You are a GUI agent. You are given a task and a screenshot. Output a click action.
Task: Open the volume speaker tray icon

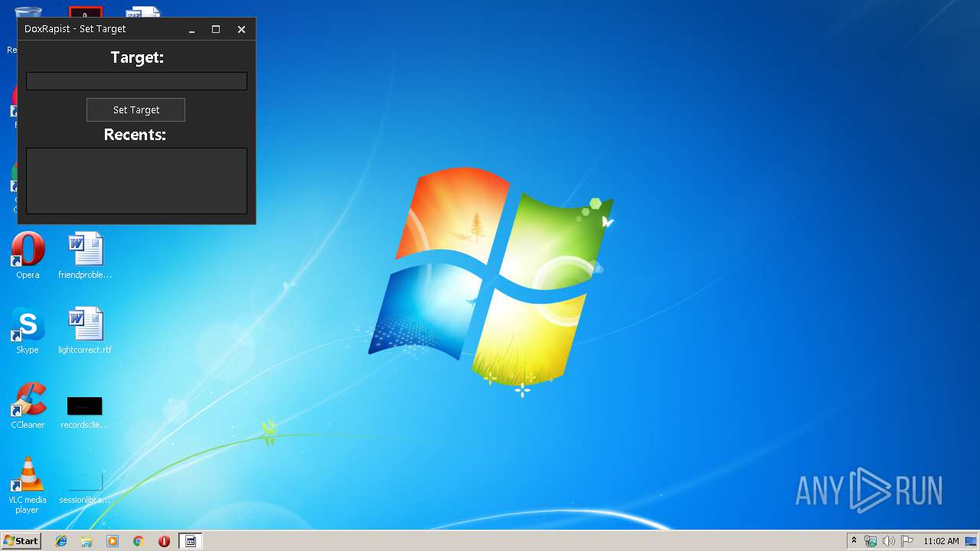[889, 541]
